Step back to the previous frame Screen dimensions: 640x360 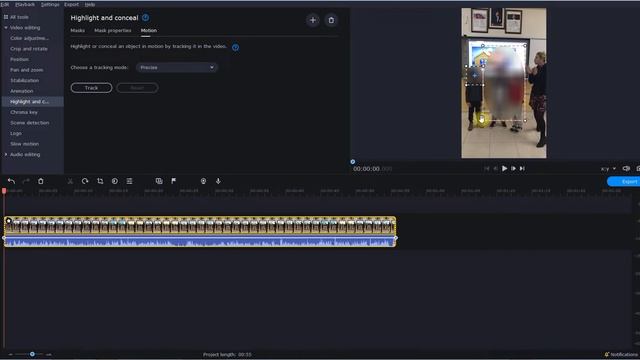(x=496, y=168)
